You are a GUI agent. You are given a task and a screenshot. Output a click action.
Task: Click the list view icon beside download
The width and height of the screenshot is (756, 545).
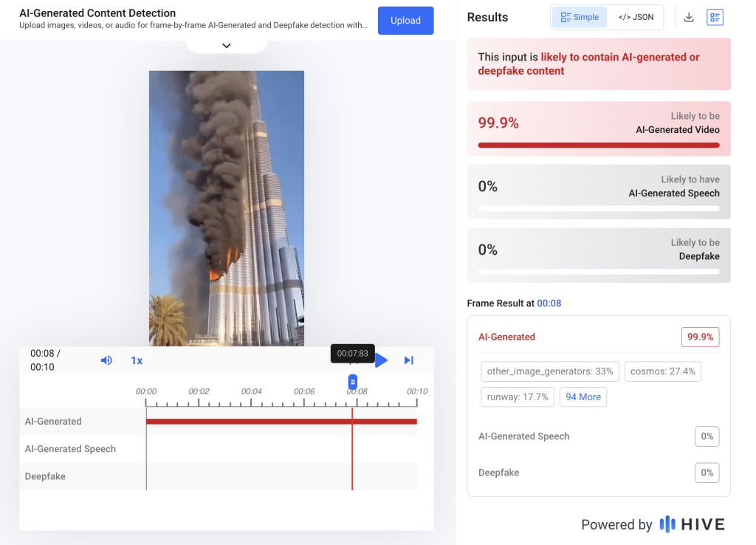click(x=715, y=17)
